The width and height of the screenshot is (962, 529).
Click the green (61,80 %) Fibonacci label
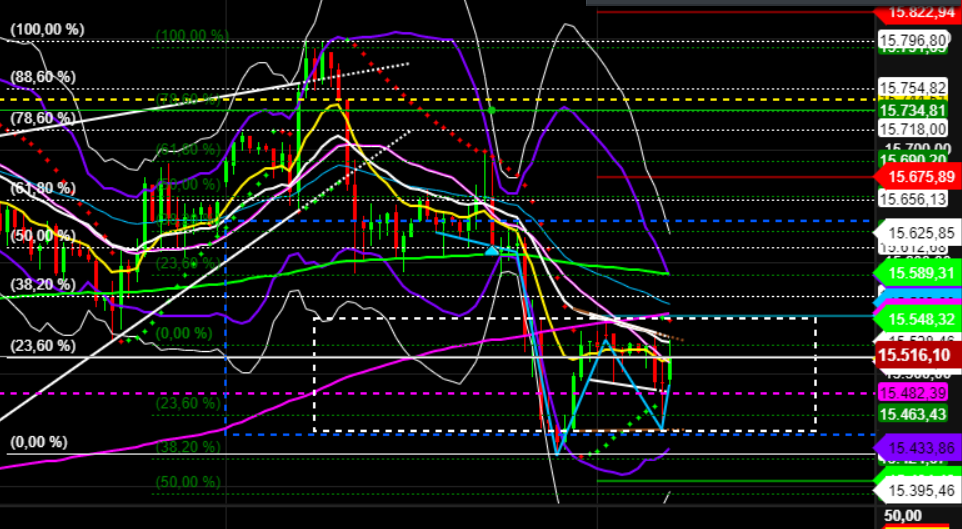(188, 149)
